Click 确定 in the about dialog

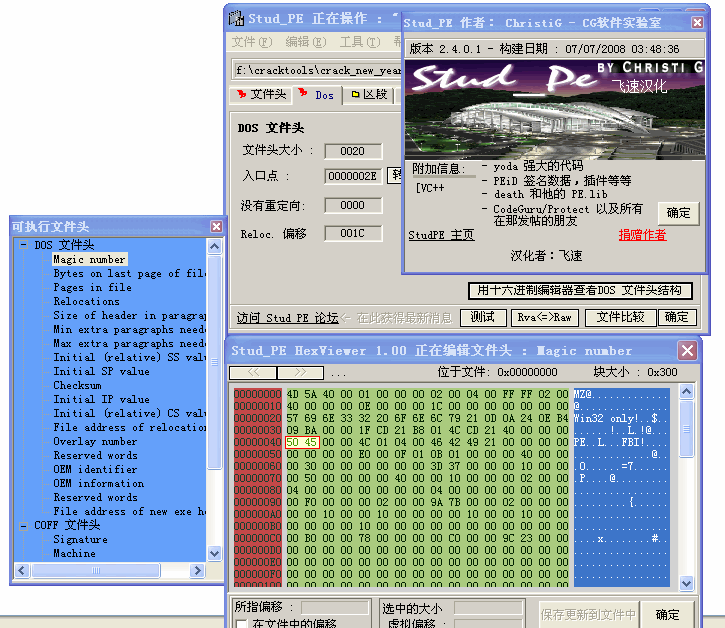(x=678, y=213)
